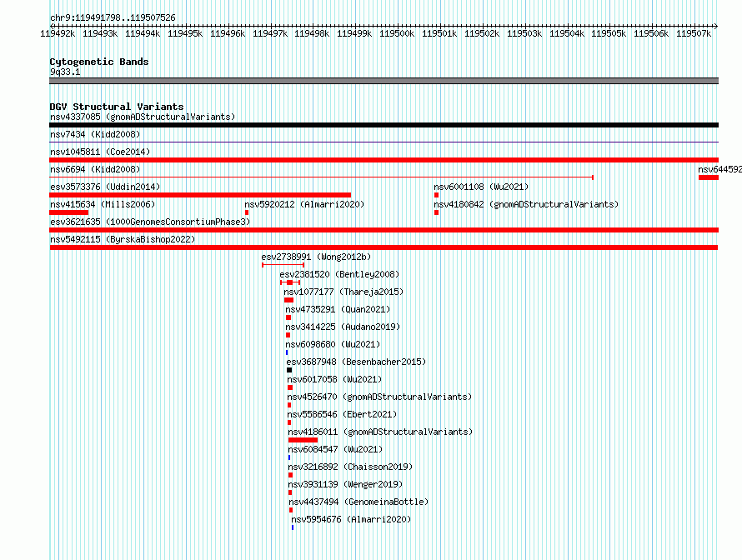Select the 9q33.1 band label
The width and height of the screenshot is (742, 560).
tap(65, 72)
